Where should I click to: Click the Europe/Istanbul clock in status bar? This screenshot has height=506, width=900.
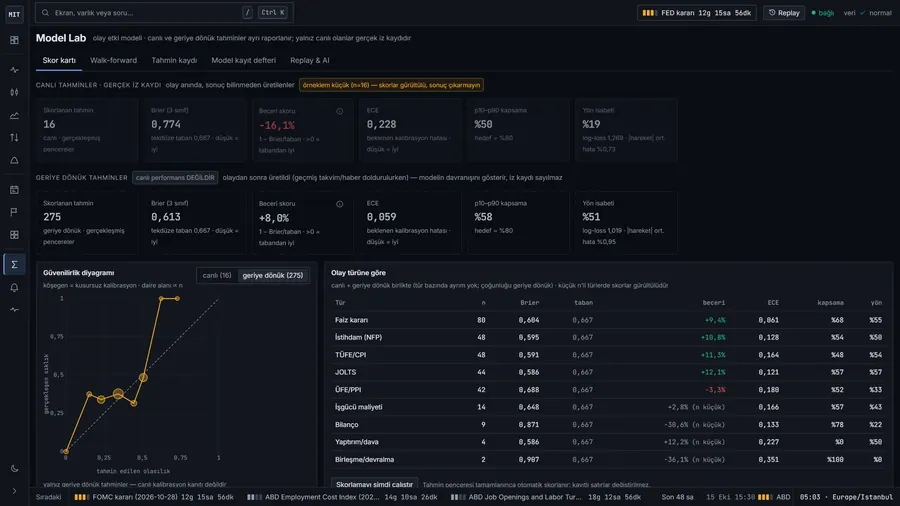tap(846, 497)
